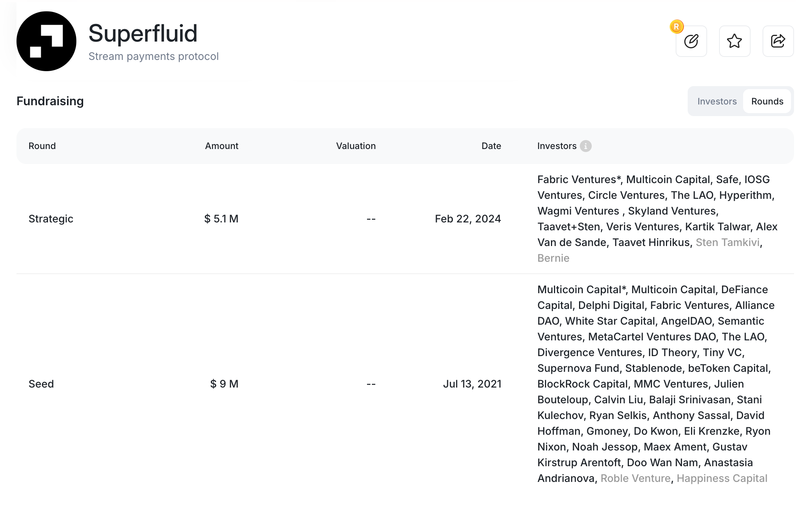Open the Alliance DAO investor link
The width and height of the screenshot is (812, 513).
[x=754, y=306]
